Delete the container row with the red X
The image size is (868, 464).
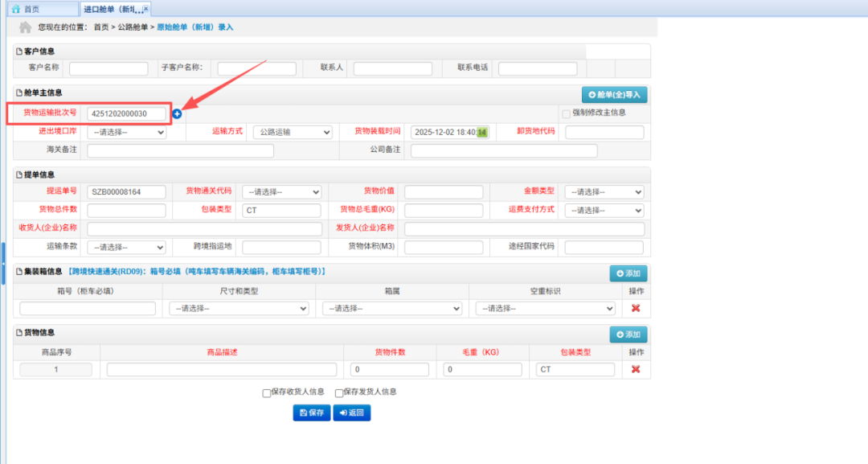(636, 309)
